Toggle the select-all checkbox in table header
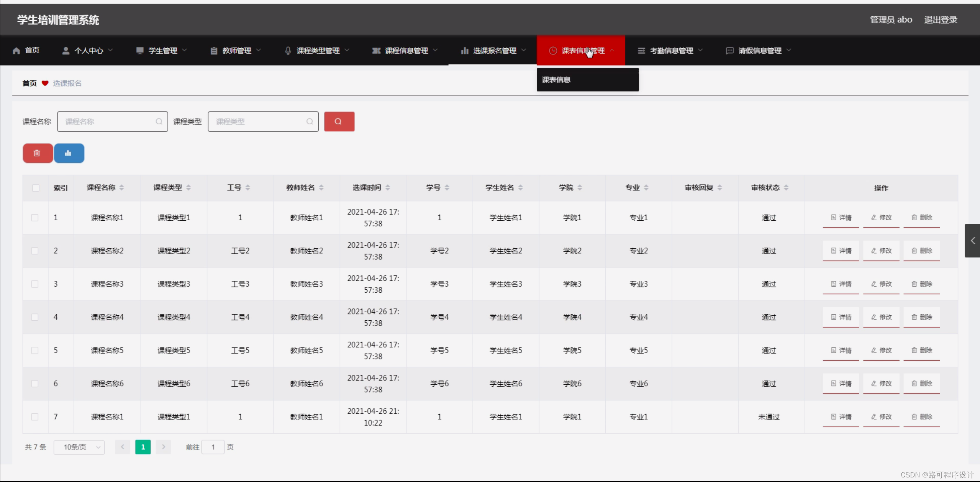Screen dimensions: 980x482 click(35, 187)
